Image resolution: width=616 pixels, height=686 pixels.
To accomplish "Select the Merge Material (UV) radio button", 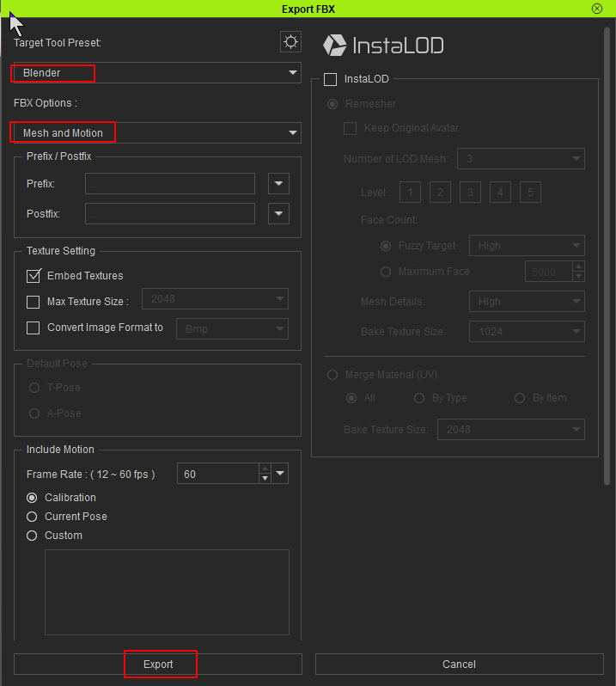I will coord(332,375).
